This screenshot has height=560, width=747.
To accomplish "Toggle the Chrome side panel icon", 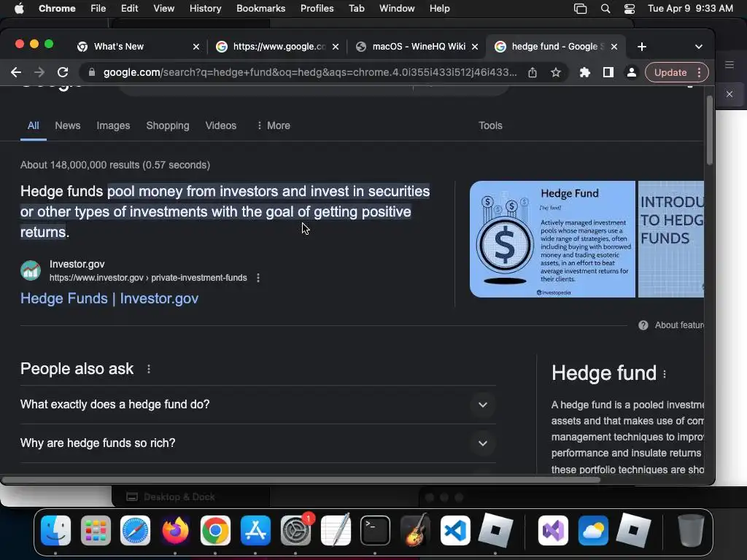I will [608, 72].
